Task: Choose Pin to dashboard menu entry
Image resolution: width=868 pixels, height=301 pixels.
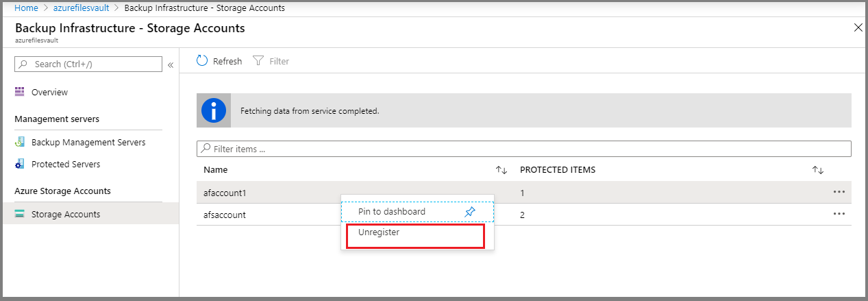Action: (392, 212)
